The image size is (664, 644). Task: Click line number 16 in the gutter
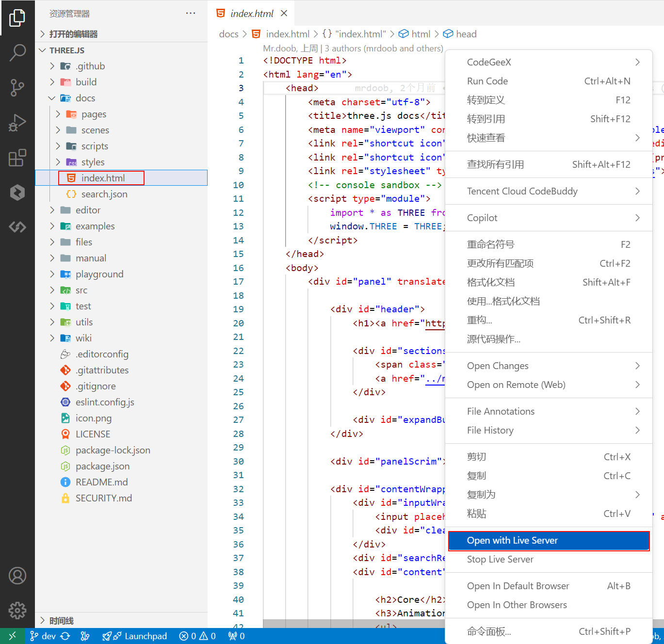click(x=238, y=268)
